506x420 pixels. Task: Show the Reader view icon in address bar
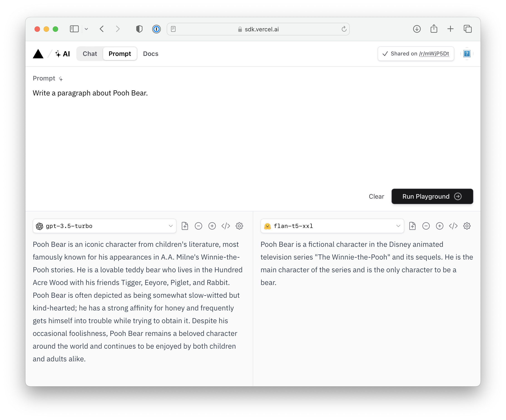pos(173,29)
